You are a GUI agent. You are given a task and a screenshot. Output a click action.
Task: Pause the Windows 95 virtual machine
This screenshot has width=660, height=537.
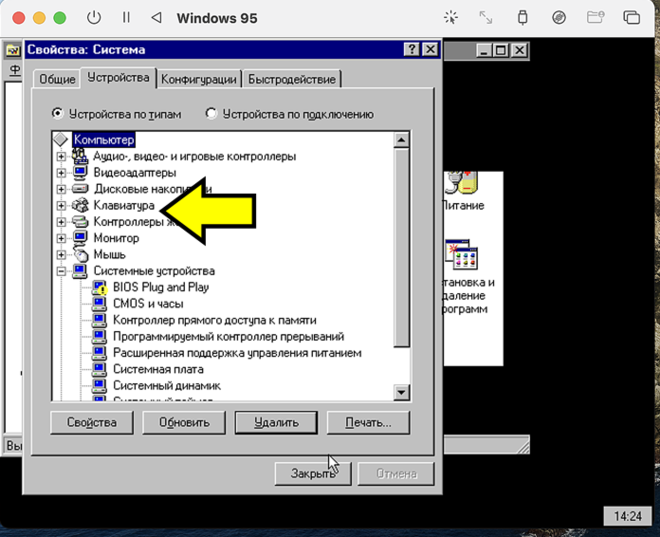(x=126, y=18)
